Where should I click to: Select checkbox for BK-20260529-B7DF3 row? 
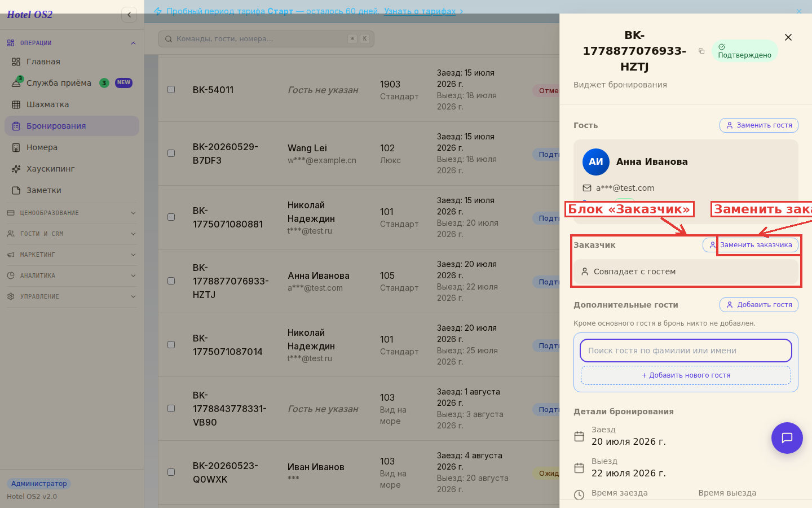click(171, 154)
